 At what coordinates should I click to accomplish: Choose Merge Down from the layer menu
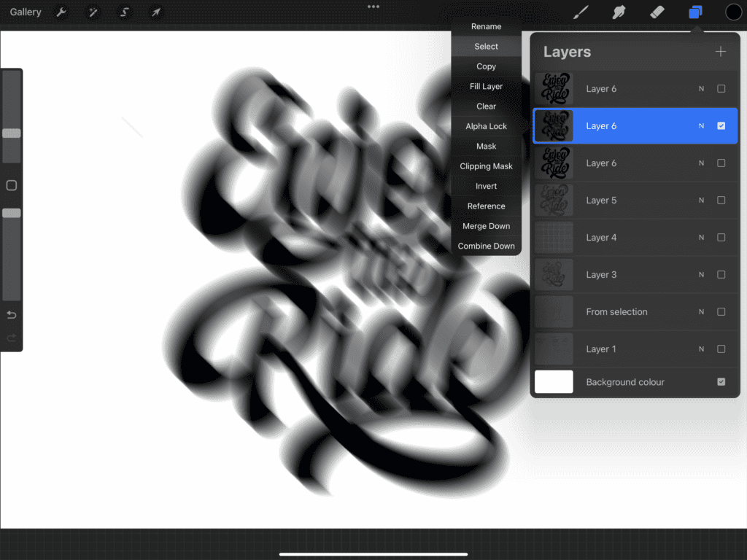click(x=486, y=226)
